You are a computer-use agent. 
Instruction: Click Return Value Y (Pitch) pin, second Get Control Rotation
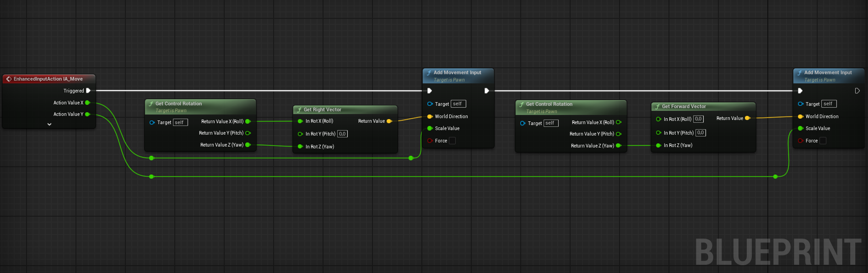(x=619, y=134)
